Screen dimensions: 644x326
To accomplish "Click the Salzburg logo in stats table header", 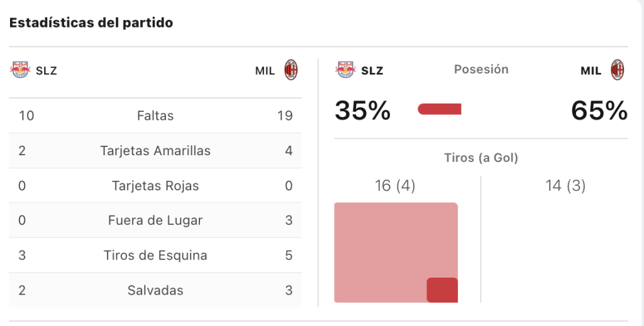I will (x=20, y=70).
